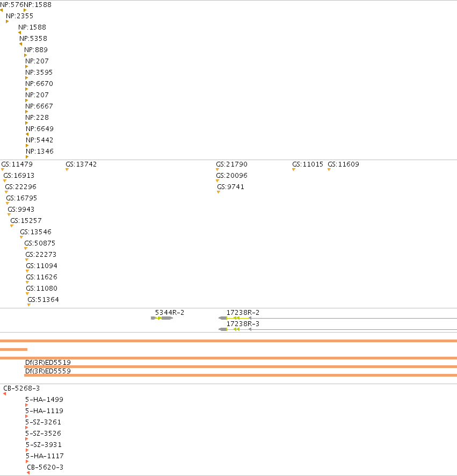Image resolution: width=457 pixels, height=476 pixels.
Task: Select the GS:11094 label
Action: click(41, 265)
